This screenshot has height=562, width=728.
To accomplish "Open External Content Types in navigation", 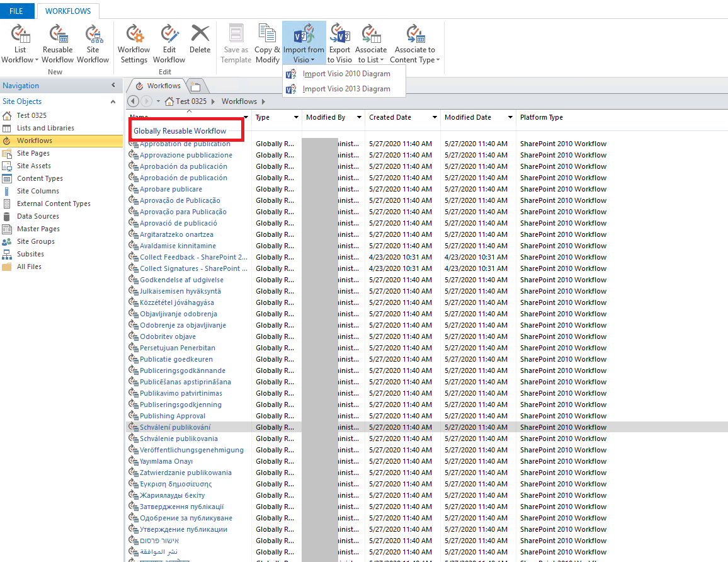I will click(54, 204).
